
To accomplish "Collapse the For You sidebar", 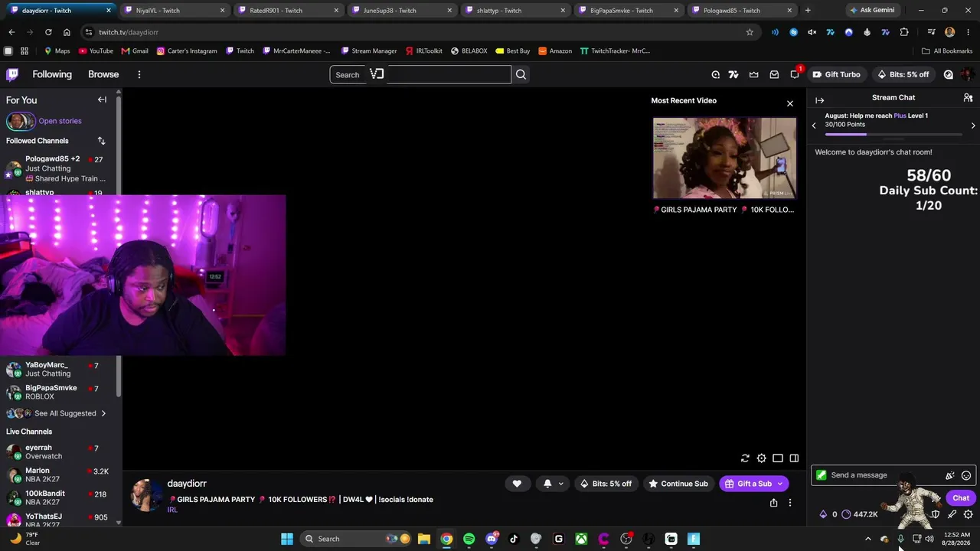I will 102,99.
